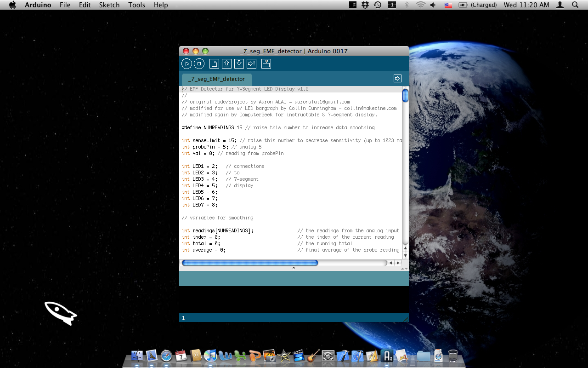Viewport: 588px width, 368px height.
Task: Open iCal calendar in the Dock
Action: point(181,356)
